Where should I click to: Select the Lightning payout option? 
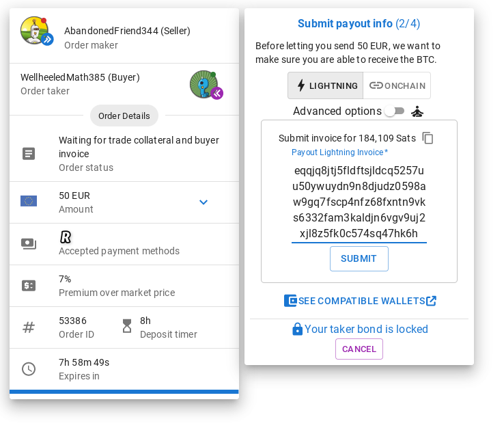click(326, 85)
